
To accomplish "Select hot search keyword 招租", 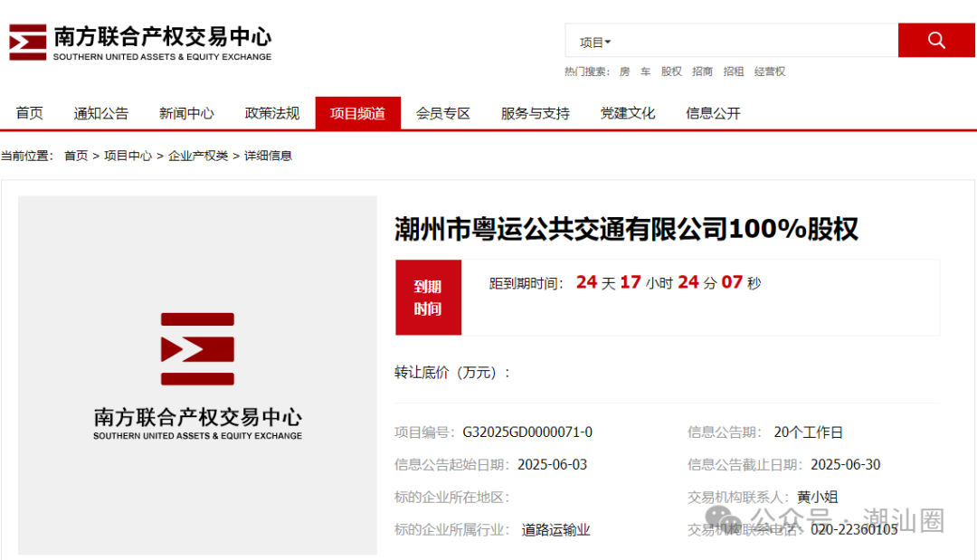I will pos(734,71).
